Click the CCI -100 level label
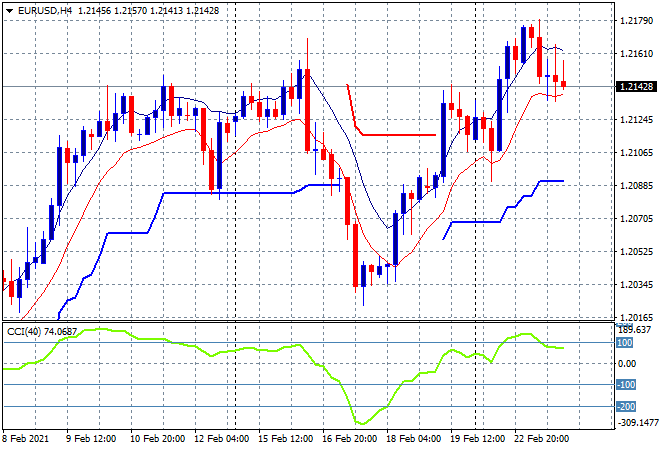The height and width of the screenshot is (450, 660). point(626,385)
